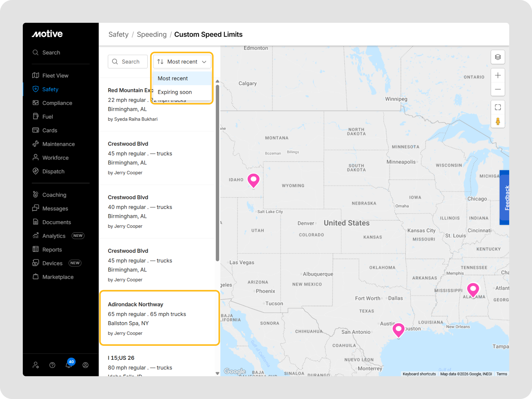Go to Compliance section
This screenshot has width=532, height=399.
[57, 103]
